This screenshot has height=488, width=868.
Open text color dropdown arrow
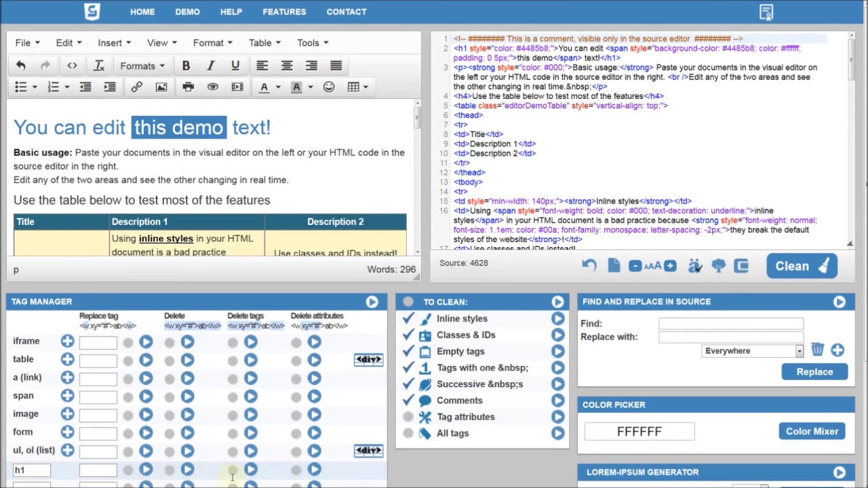point(278,87)
